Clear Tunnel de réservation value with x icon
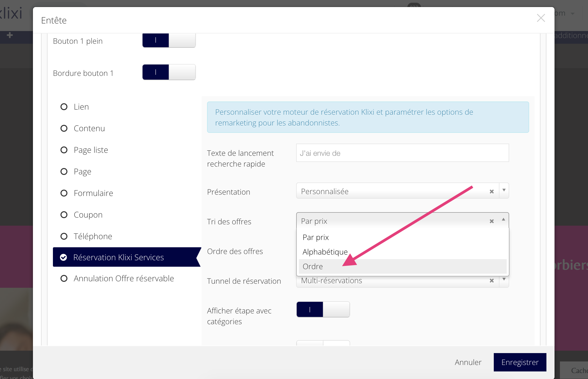This screenshot has width=588, height=379. (x=492, y=281)
